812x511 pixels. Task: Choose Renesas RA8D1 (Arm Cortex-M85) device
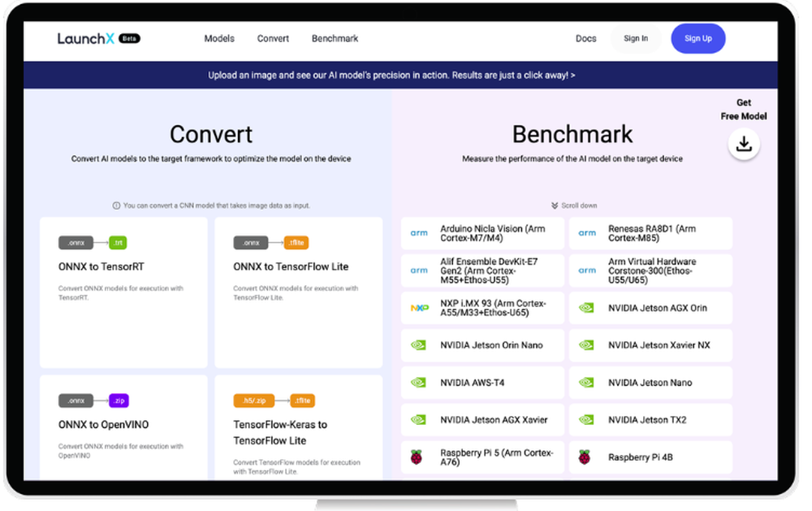[651, 233]
